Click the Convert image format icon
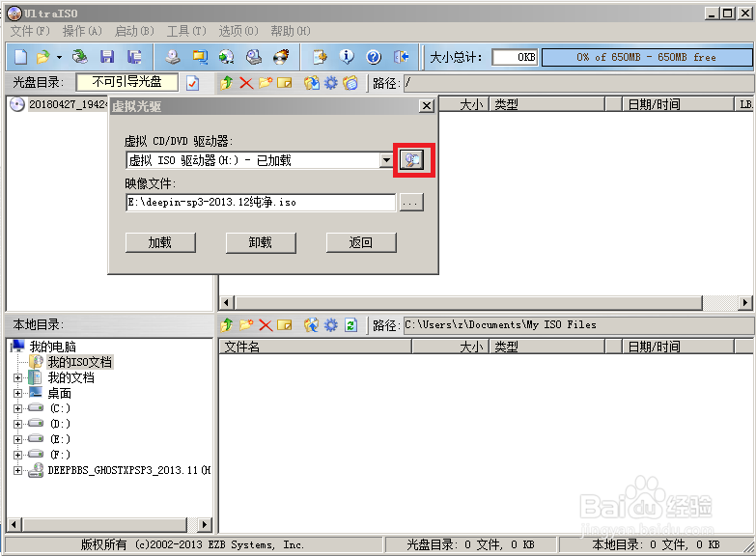Screen dimensions: 756x556 (x=226, y=57)
